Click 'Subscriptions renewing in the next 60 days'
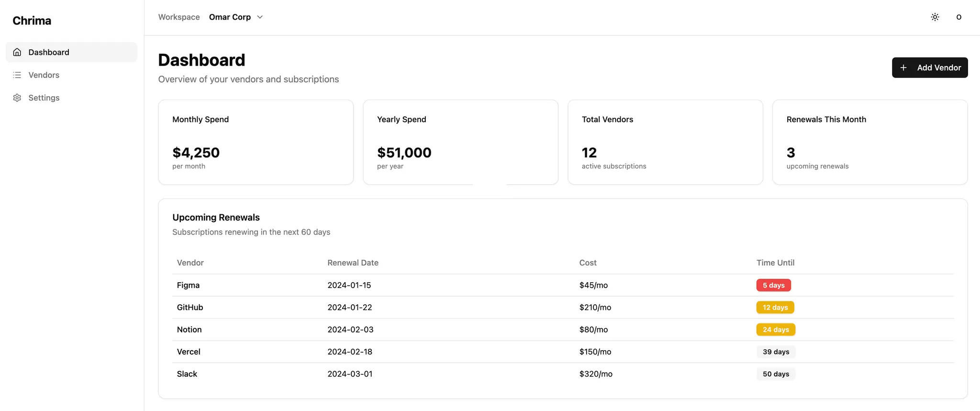 click(251, 232)
